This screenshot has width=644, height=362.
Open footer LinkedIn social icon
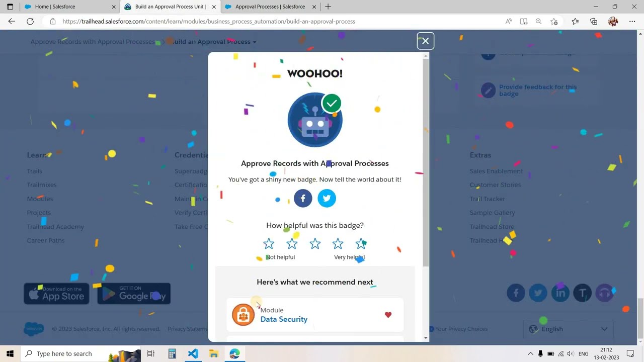click(x=560, y=293)
